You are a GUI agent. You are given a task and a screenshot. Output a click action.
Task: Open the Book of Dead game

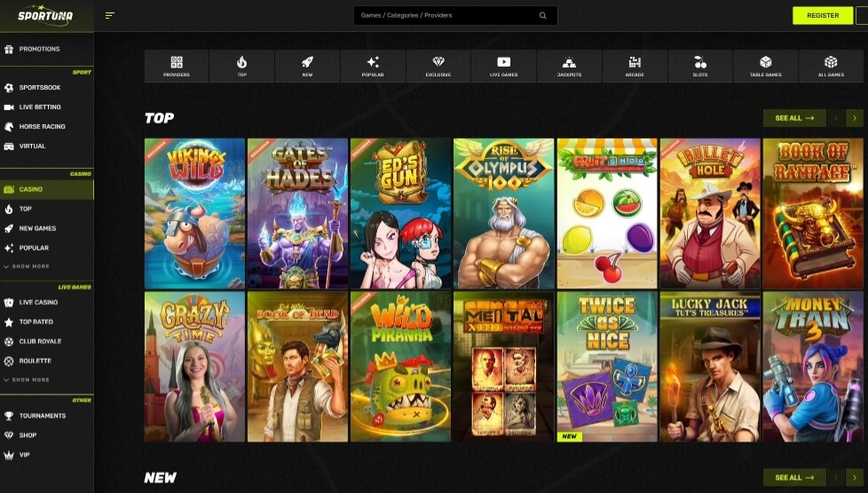click(298, 367)
